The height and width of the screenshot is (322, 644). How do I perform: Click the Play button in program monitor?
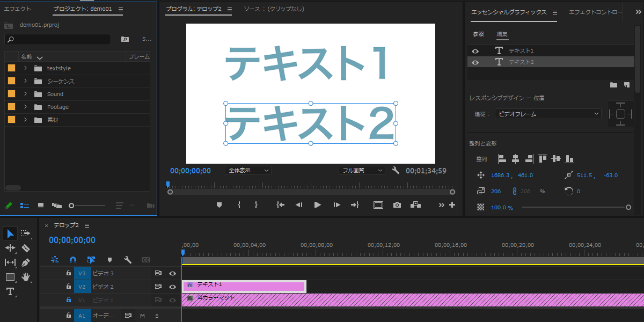[317, 204]
